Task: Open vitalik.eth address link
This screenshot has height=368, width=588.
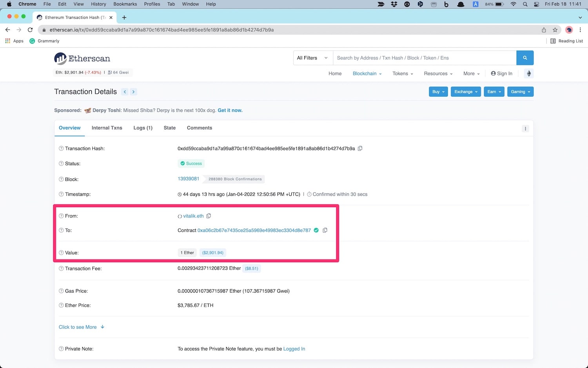Action: pos(193,216)
